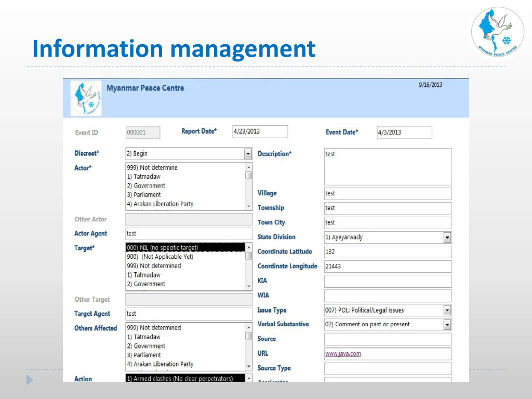Screen dimensions: 532x399
Task: Open the Issue Type dropdown arrow
Action: (447, 310)
